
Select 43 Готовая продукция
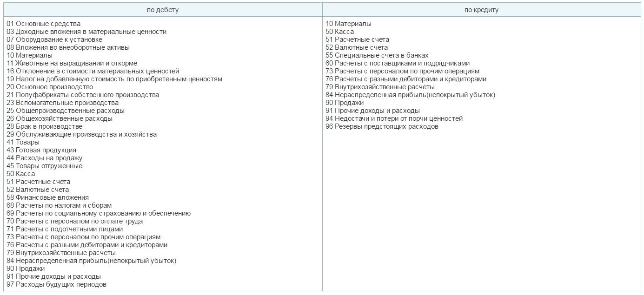[x=41, y=150]
